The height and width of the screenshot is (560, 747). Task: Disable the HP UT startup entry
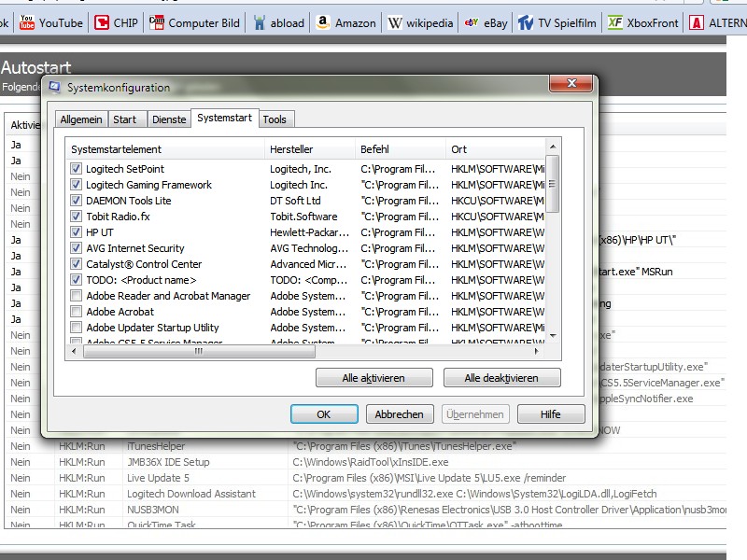(76, 231)
